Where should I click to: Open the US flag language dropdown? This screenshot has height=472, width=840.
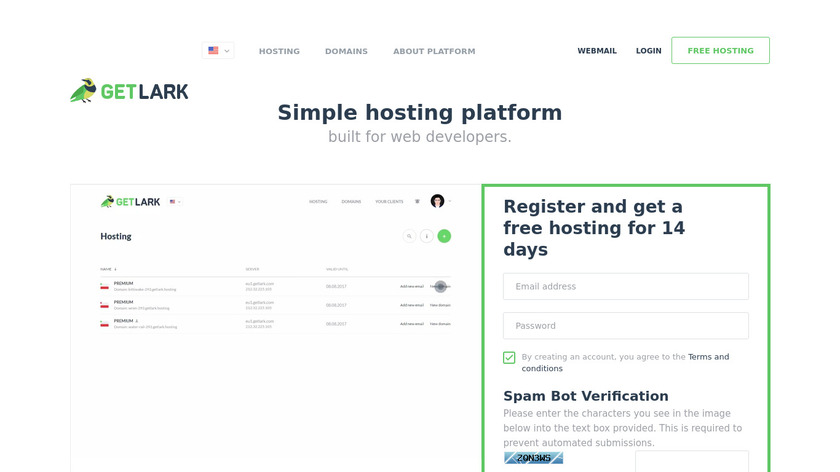tap(218, 51)
